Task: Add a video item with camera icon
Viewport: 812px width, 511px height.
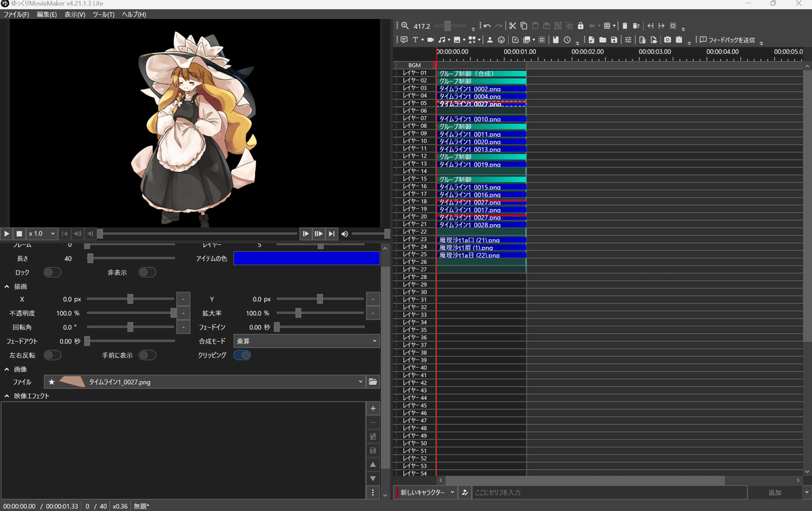Action: pyautogui.click(x=430, y=40)
